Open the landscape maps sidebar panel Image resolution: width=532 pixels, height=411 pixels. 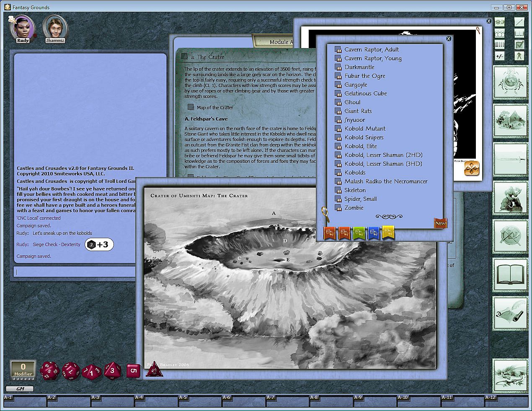tap(510, 121)
